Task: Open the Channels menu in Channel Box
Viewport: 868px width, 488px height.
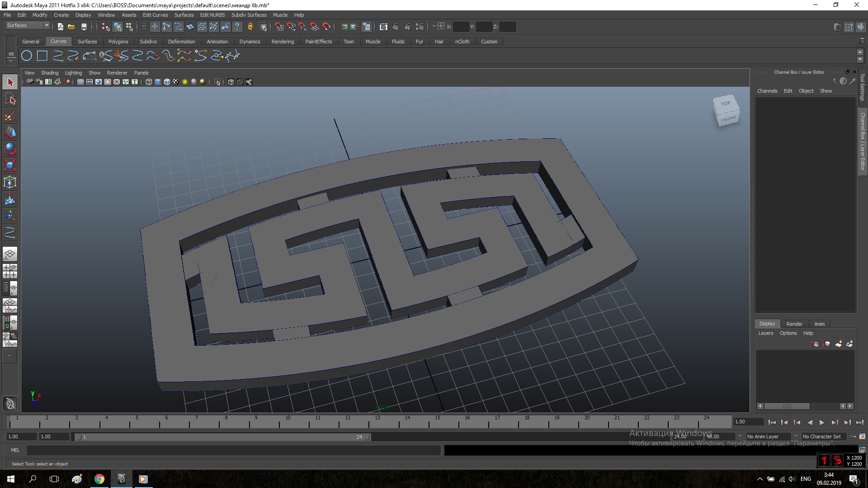Action: coord(767,91)
